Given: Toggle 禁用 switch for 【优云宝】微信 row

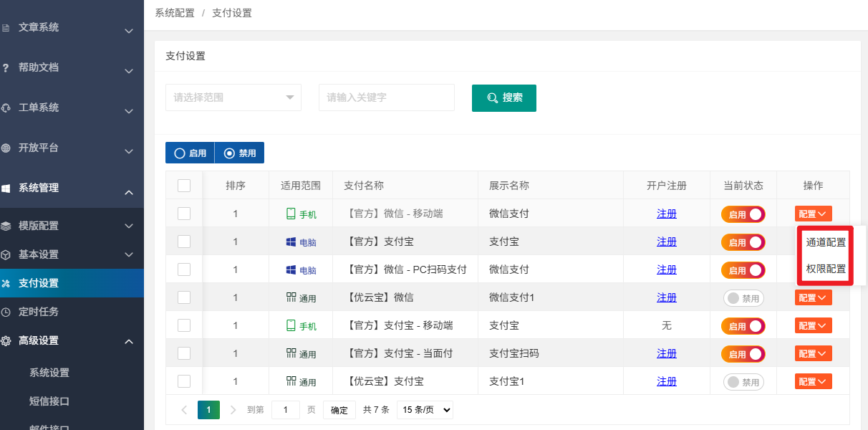Looking at the screenshot, I should tap(743, 298).
